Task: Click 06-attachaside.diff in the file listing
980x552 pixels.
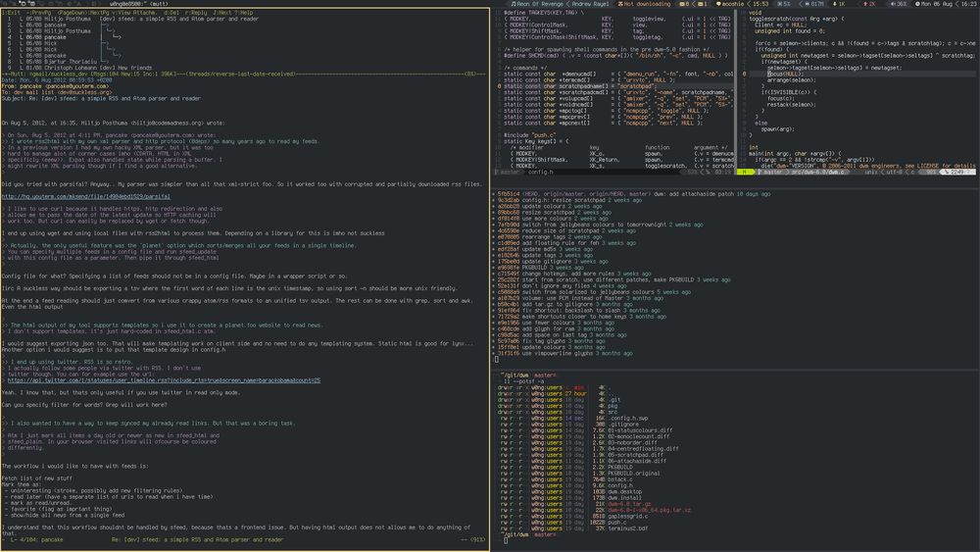Action: (x=637, y=461)
